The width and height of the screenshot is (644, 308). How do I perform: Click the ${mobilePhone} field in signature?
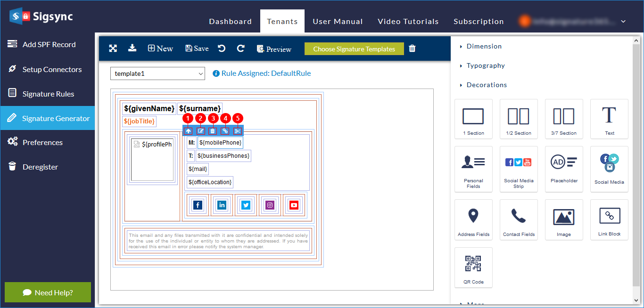(x=220, y=143)
